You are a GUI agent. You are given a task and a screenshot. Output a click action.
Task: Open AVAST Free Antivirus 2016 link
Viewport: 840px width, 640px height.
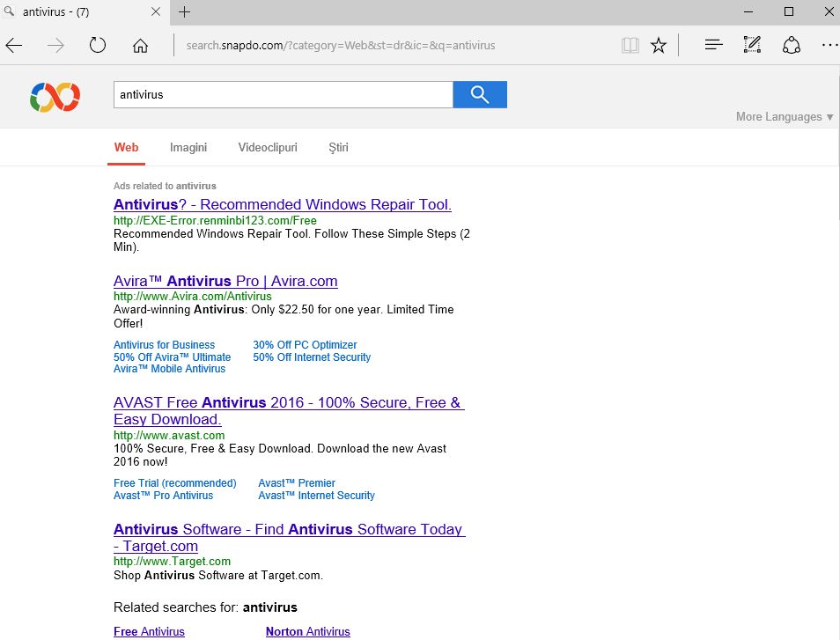(289, 411)
